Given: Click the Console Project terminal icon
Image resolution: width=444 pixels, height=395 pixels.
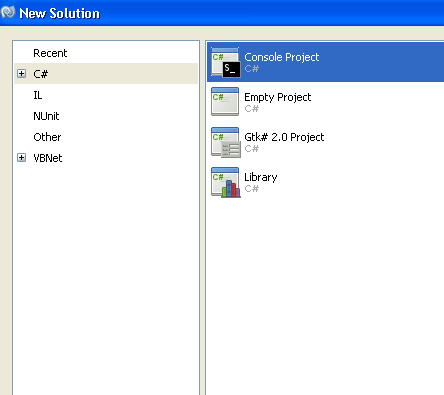Looking at the screenshot, I should pos(226,62).
